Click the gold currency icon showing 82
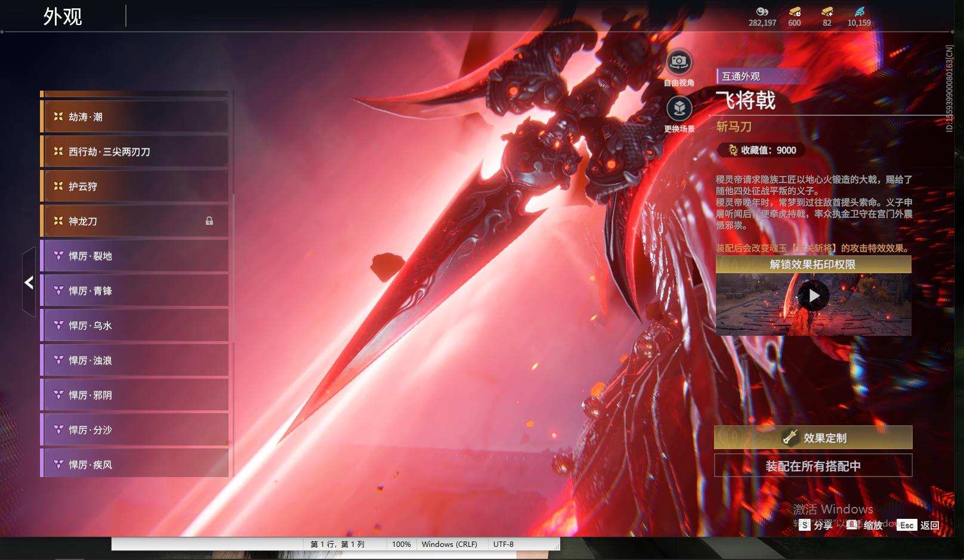Viewport: 964px width, 560px height. 827,11
